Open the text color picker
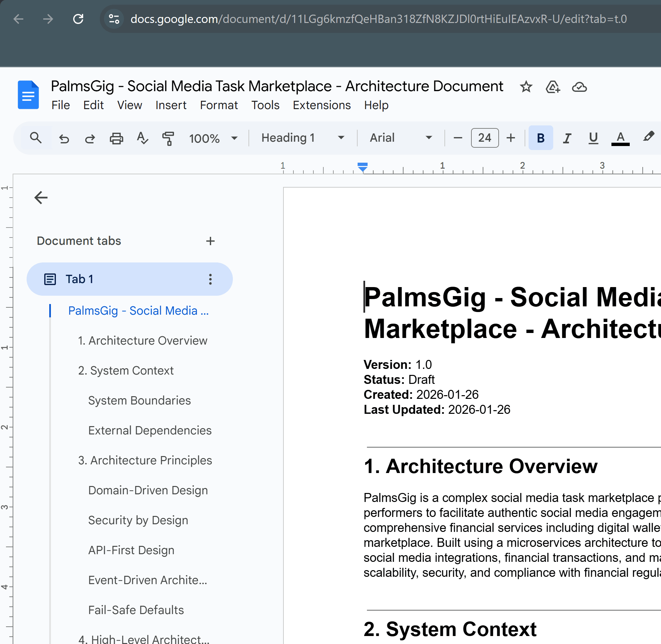Screen dimensions: 661x644 click(620, 138)
